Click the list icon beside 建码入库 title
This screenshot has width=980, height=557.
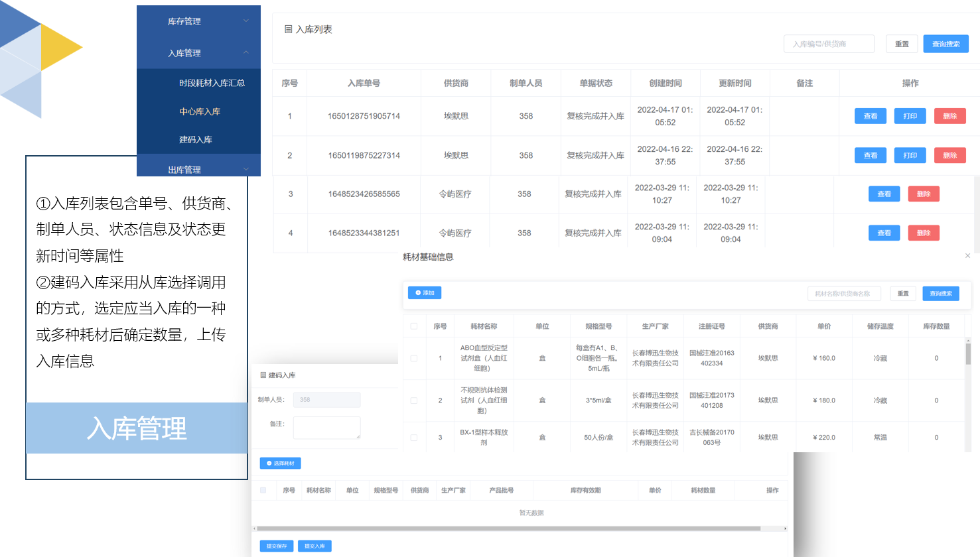(x=263, y=375)
